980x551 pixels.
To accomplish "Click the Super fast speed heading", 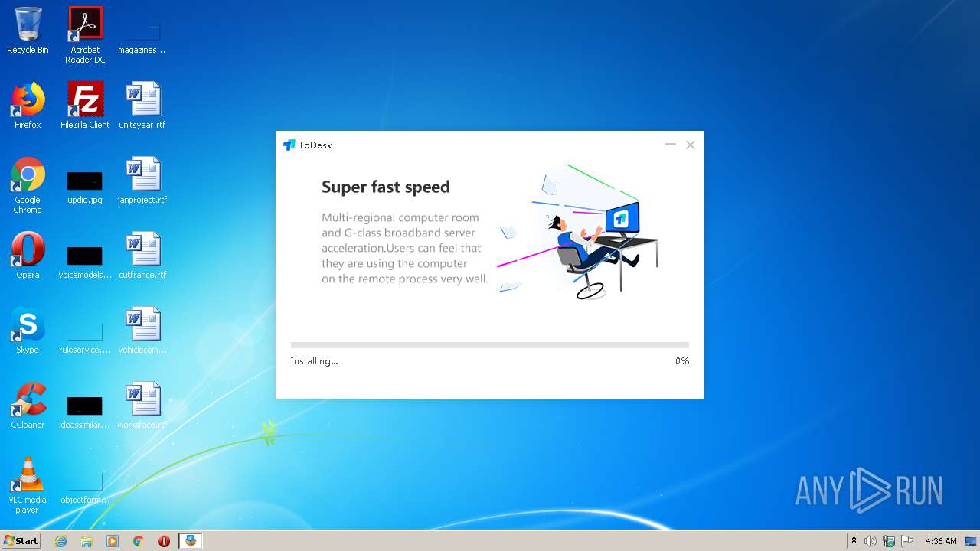I will click(x=386, y=187).
